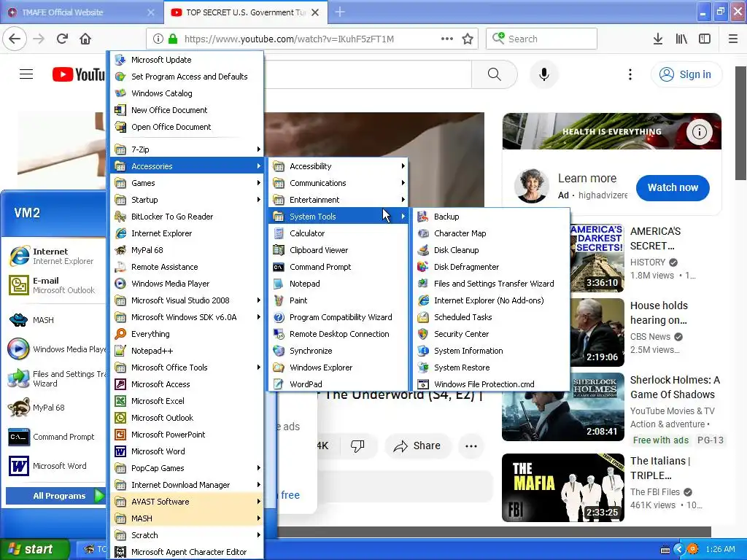Open Program Compatibility Wizard
The height and width of the screenshot is (560, 747).
point(338,317)
